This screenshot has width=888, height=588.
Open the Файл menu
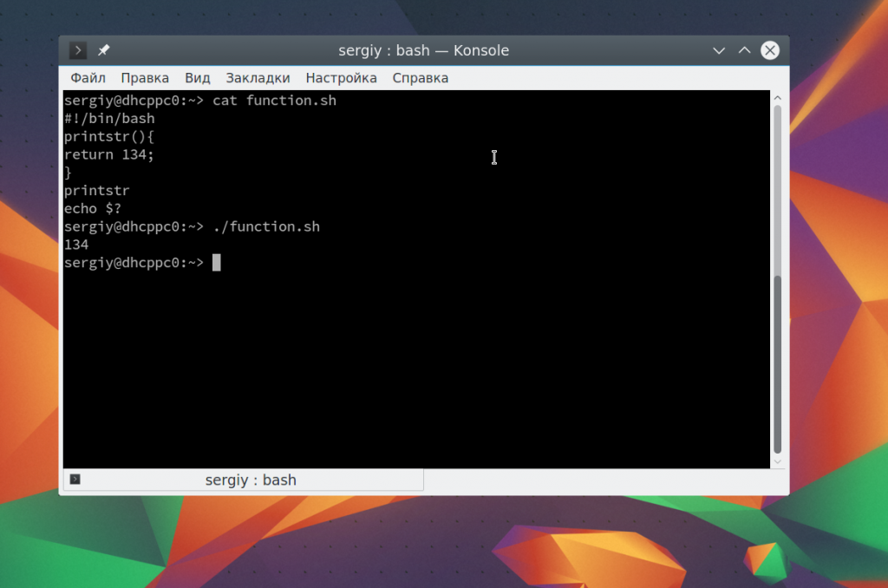point(88,78)
